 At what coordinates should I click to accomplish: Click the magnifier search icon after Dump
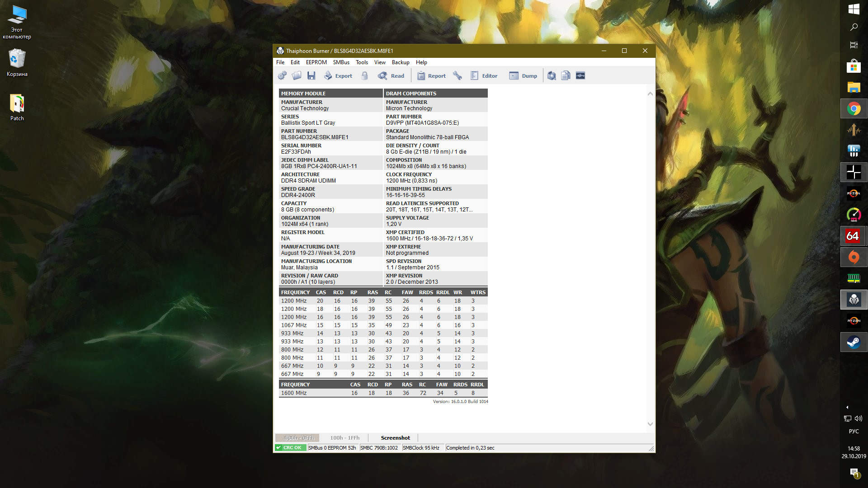tap(552, 76)
